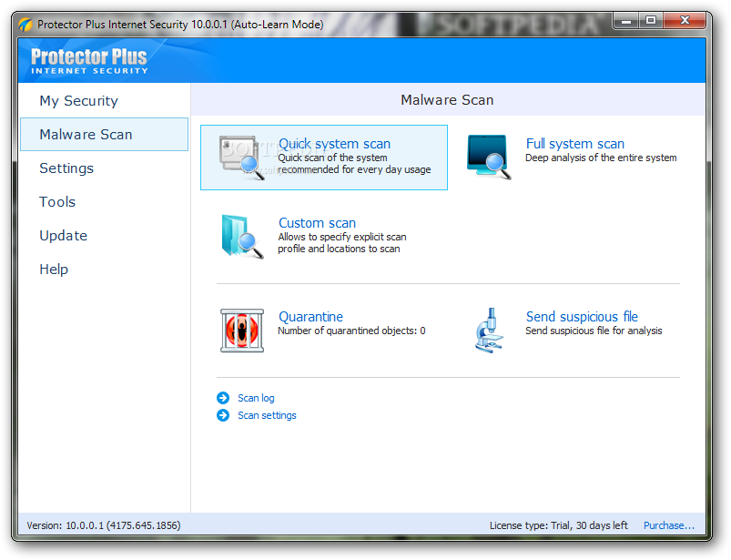
Task: Start the Quick system scan link
Action: 334,144
